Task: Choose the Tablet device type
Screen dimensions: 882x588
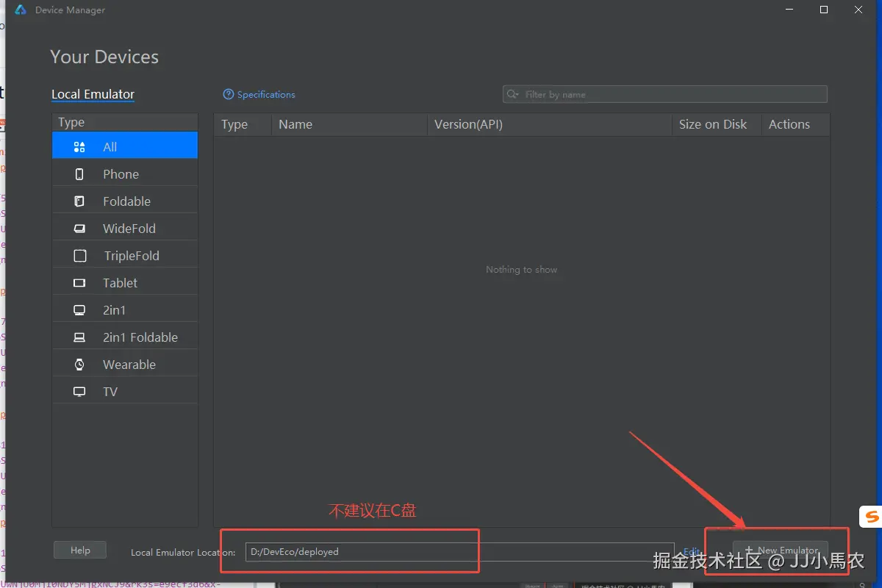Action: coord(125,283)
